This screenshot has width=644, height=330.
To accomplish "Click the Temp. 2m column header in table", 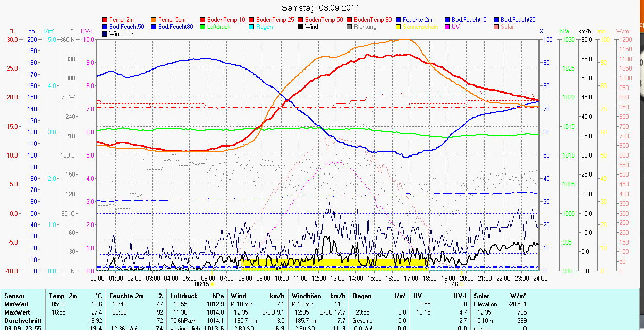I will (x=63, y=296).
